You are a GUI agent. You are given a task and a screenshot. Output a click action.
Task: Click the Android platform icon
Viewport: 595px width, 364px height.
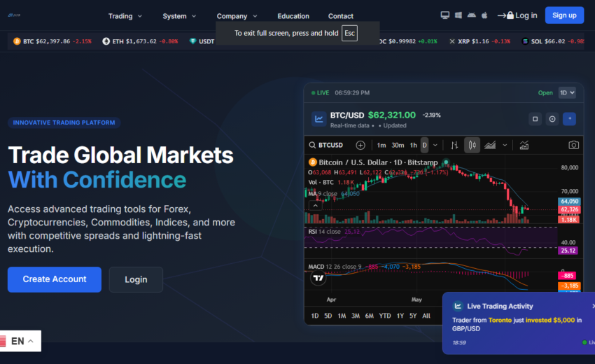click(x=472, y=15)
